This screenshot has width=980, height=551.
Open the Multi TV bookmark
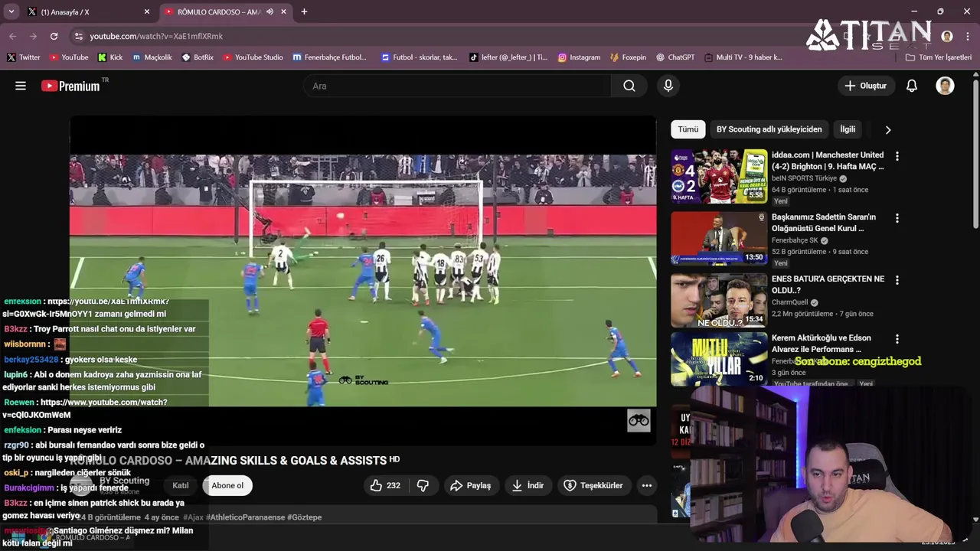(743, 57)
